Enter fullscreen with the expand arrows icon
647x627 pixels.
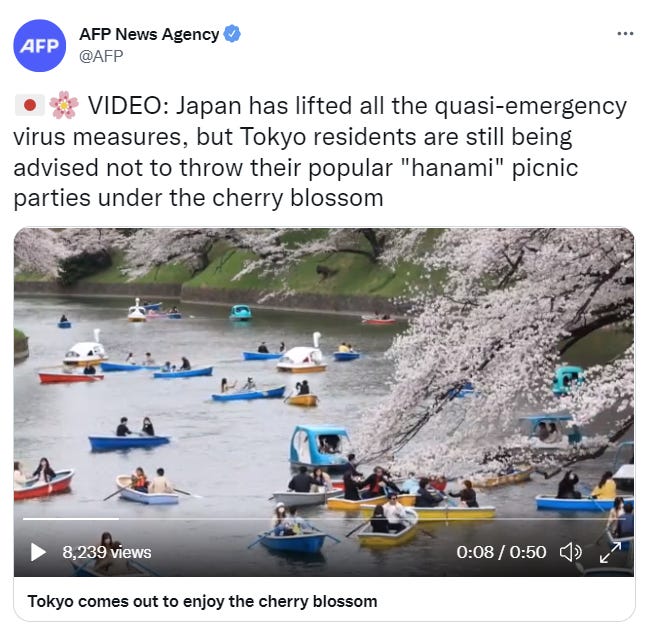point(610,552)
